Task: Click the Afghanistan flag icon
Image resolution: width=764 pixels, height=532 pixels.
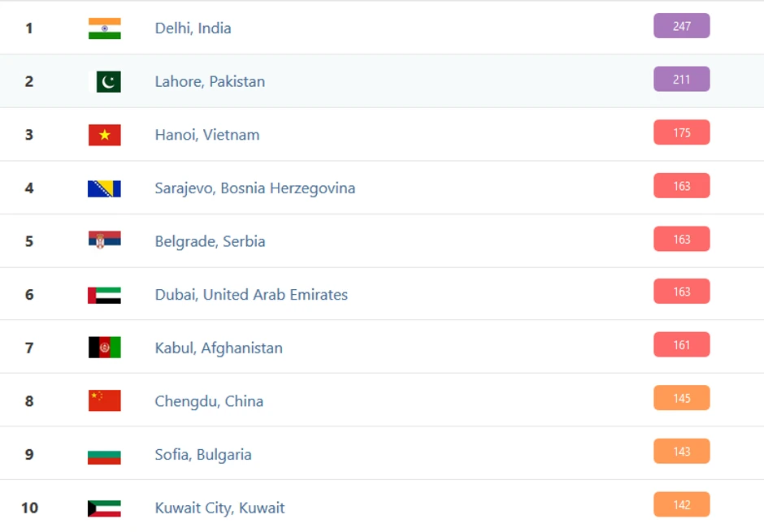Action: click(104, 348)
